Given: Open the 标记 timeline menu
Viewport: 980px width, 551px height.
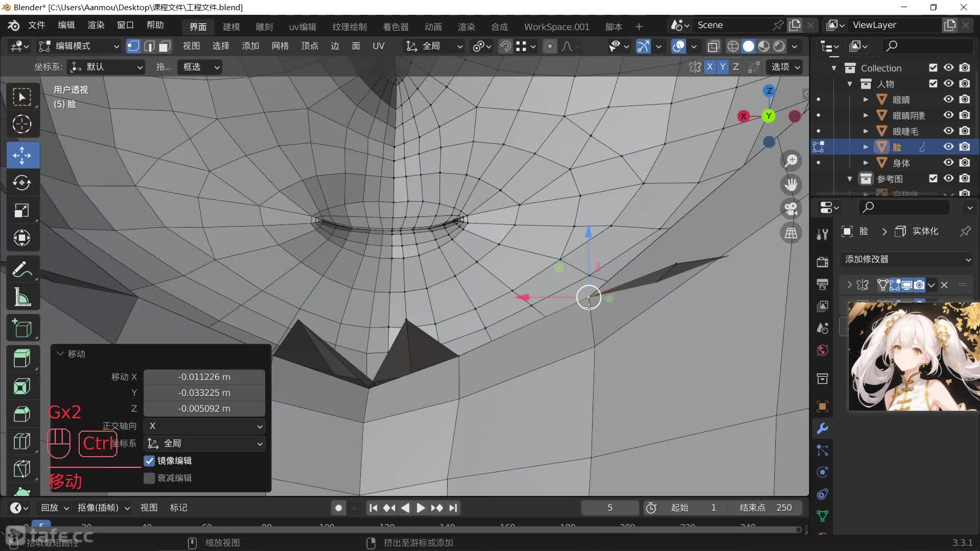Looking at the screenshot, I should coord(178,508).
